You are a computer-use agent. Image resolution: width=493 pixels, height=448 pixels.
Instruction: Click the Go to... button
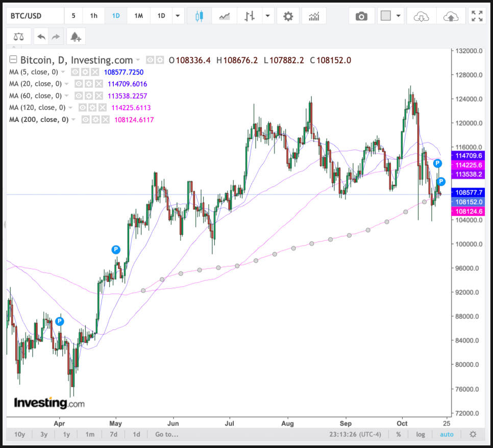[167, 434]
